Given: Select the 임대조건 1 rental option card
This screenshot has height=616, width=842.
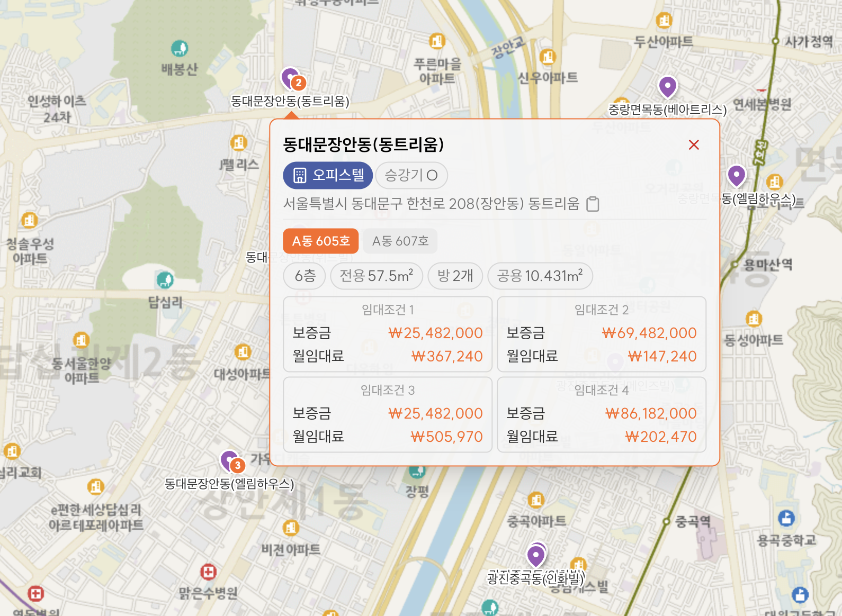Looking at the screenshot, I should pyautogui.click(x=388, y=334).
